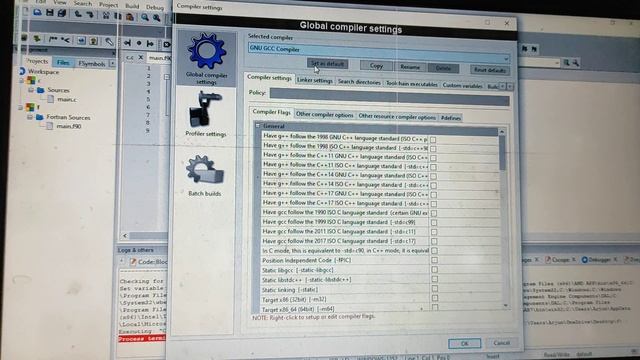
Task: Click the Redo arrow icon
Action: tap(90, 15)
